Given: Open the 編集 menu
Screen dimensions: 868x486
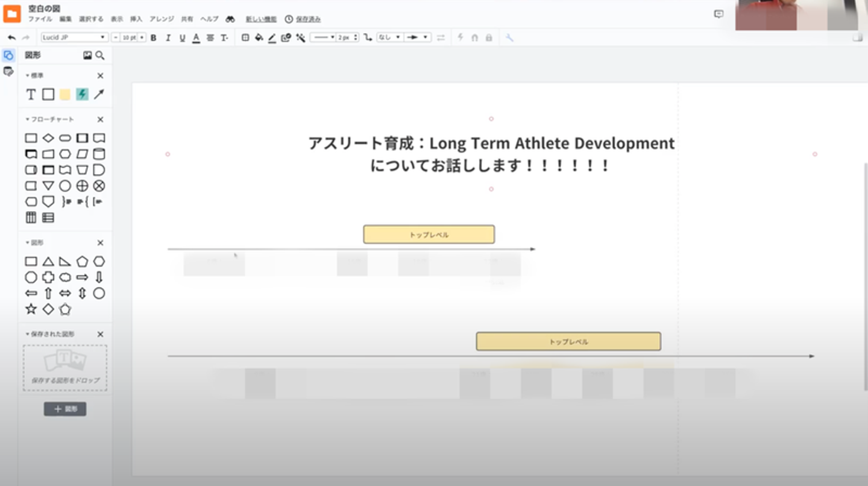Looking at the screenshot, I should point(66,19).
